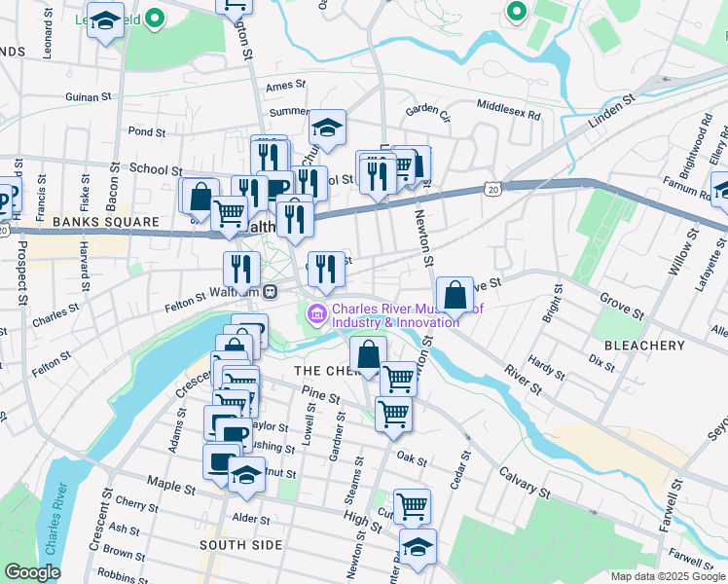Click the Calvary St street label
The height and width of the screenshot is (584, 728).
525,484
